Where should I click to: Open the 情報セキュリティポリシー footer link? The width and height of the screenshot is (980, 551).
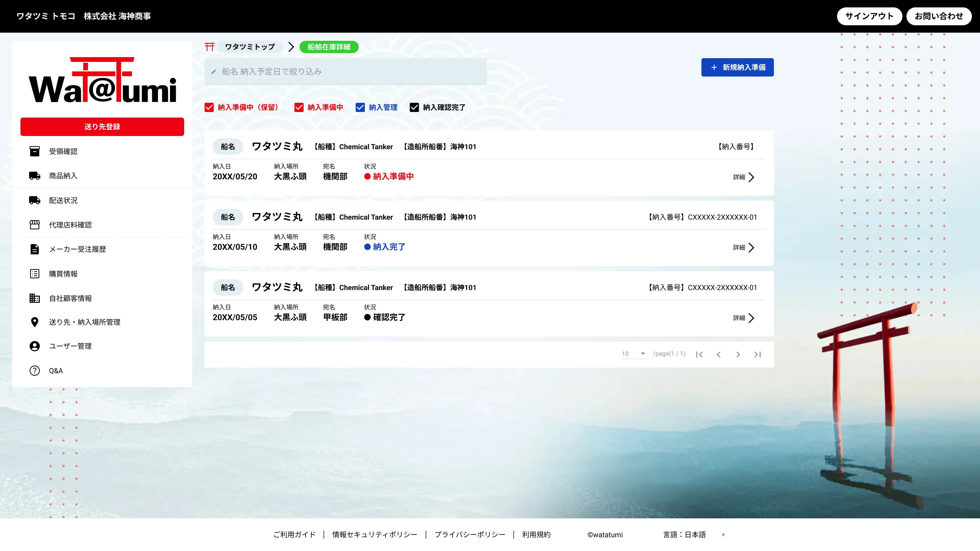click(375, 535)
